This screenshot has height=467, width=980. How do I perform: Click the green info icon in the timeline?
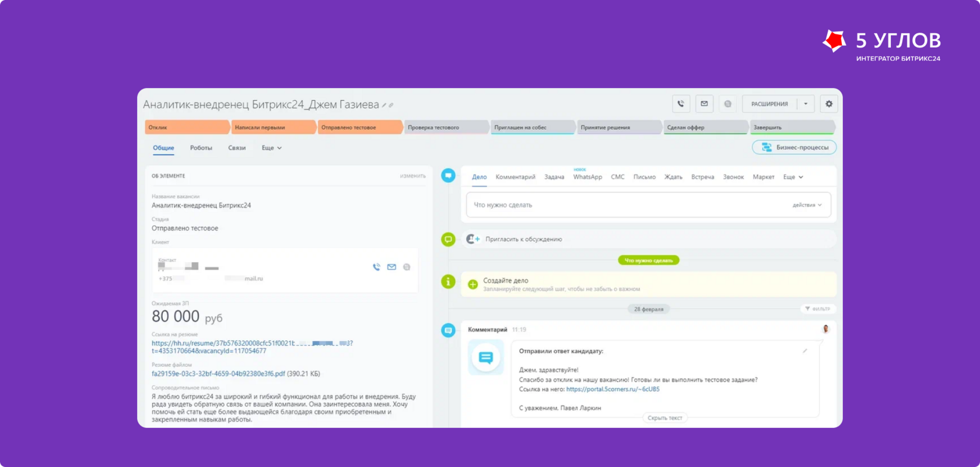pyautogui.click(x=448, y=282)
